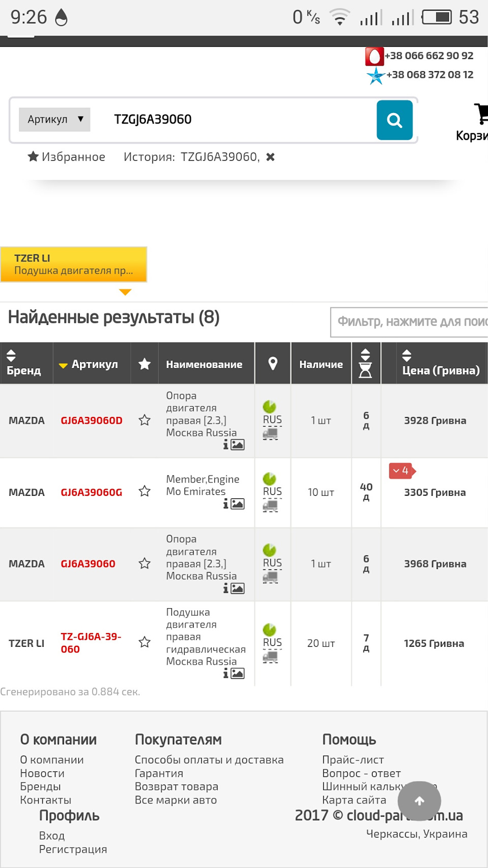Viewport: 488px width, 868px height.
Task: Open the shopping cart icon
Action: coord(481,114)
